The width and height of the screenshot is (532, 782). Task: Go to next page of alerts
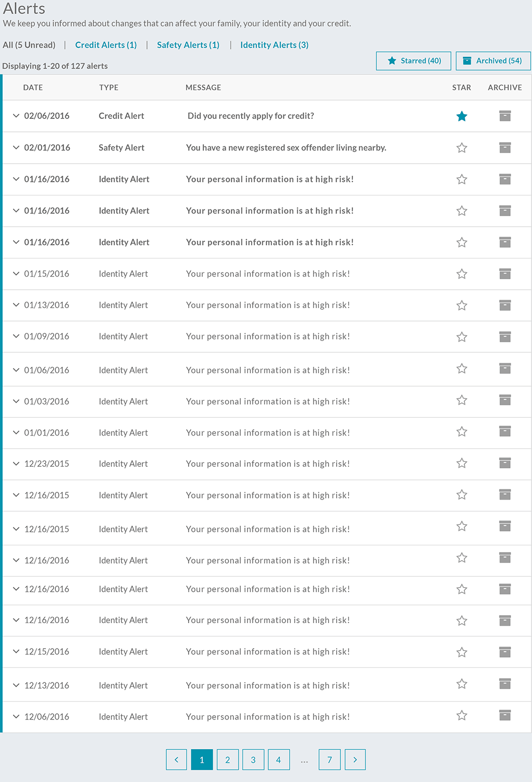click(355, 760)
